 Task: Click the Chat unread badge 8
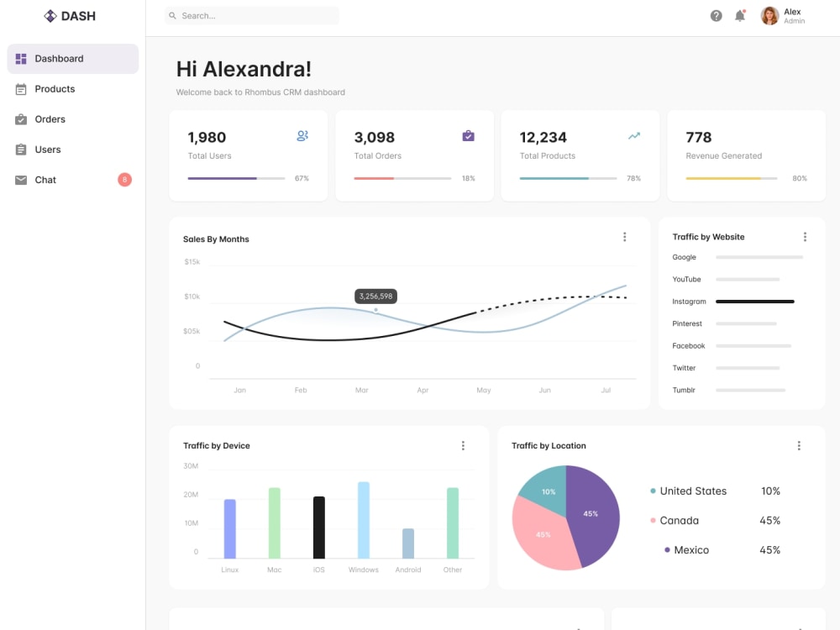tap(125, 180)
